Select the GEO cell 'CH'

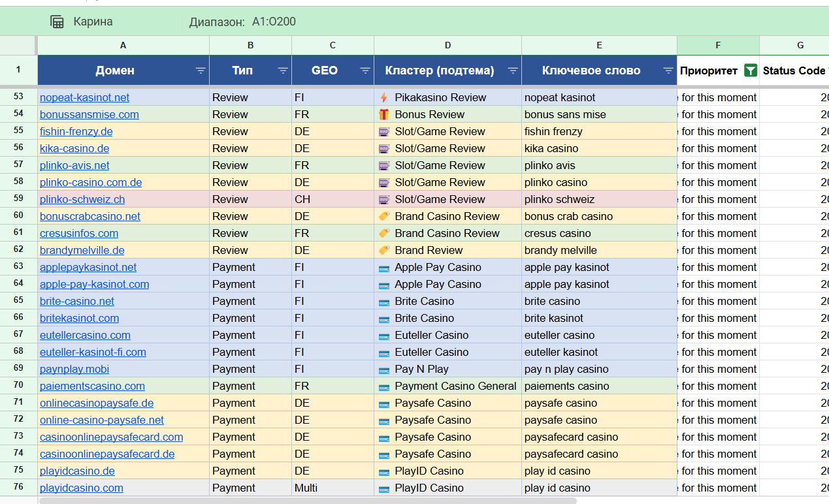(x=333, y=199)
